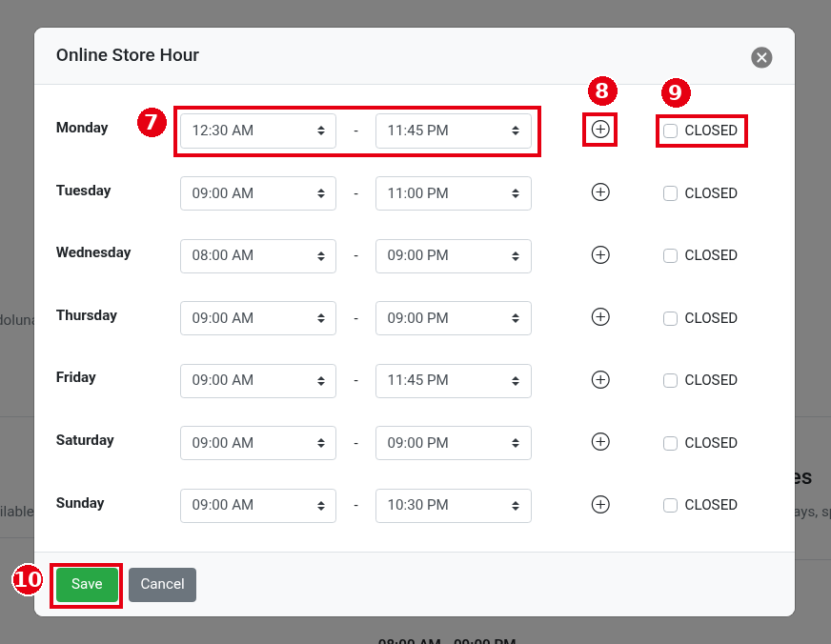Add another time slot for Tuesday

coord(600,192)
